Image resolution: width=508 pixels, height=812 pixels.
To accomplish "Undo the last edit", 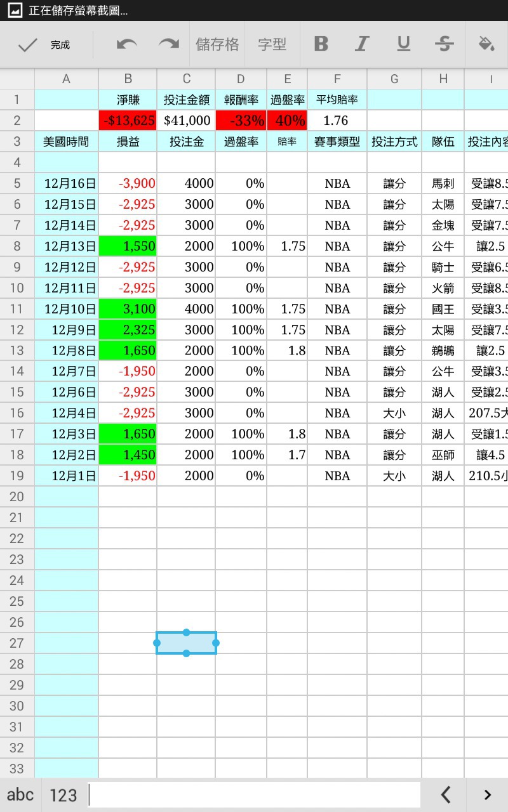I will click(127, 44).
